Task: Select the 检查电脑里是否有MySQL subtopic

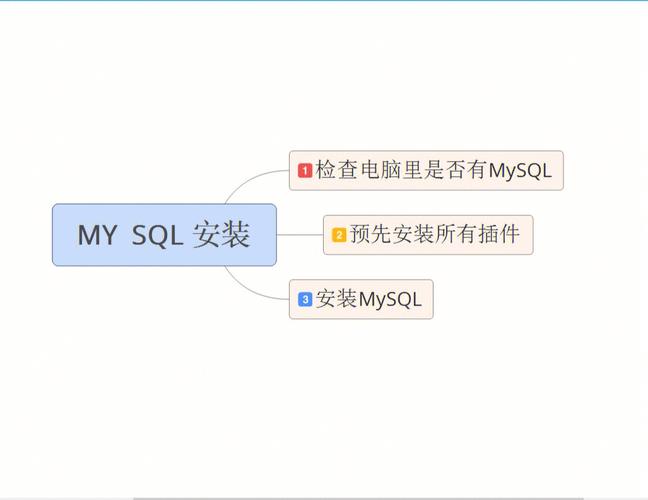Action: pos(427,171)
